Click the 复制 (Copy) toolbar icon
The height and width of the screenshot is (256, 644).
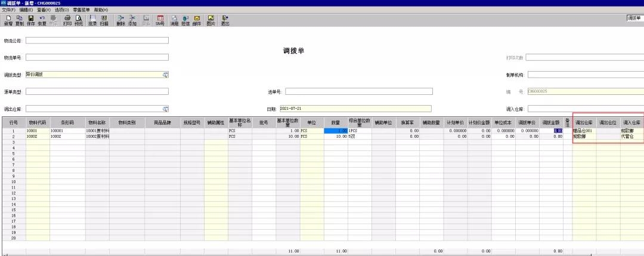coord(20,20)
